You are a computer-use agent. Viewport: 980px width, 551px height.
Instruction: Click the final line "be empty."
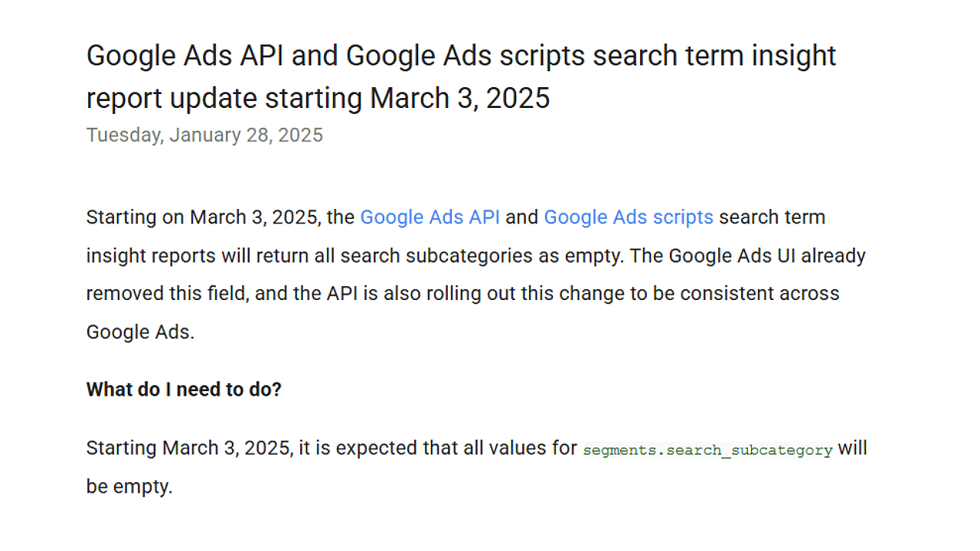[x=129, y=487]
